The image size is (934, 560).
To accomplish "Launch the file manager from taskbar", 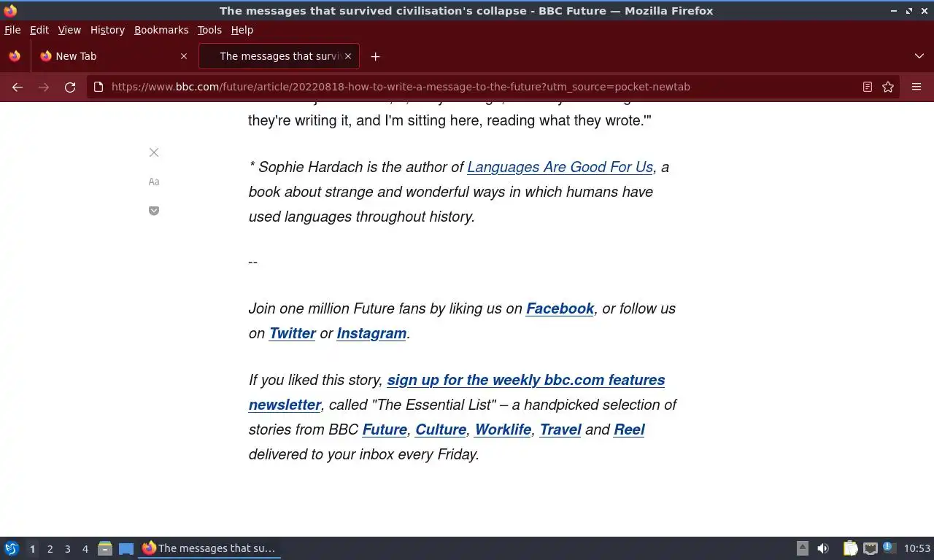I will coord(105,548).
